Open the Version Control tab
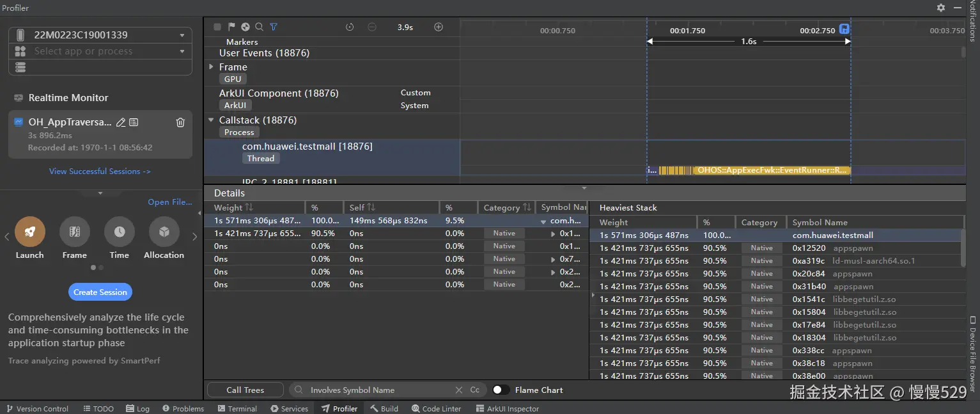Viewport: 980px width, 414px height. coord(37,408)
